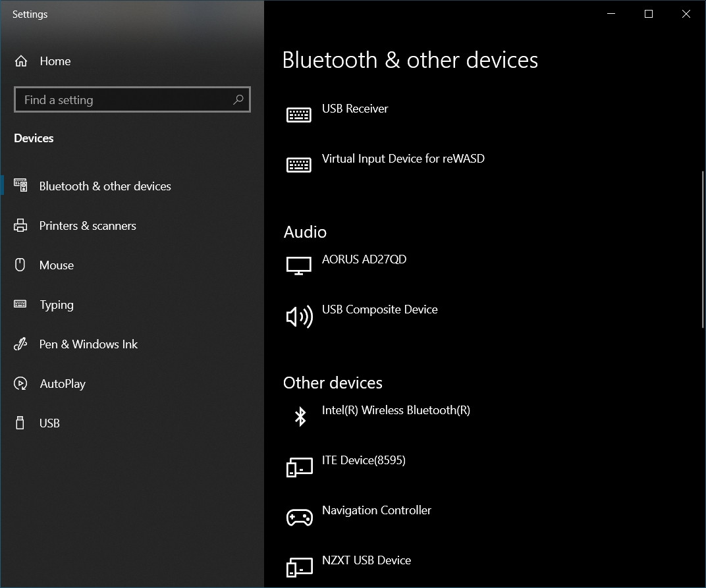Click the USB Receiver keyboard icon
706x588 pixels.
(299, 115)
